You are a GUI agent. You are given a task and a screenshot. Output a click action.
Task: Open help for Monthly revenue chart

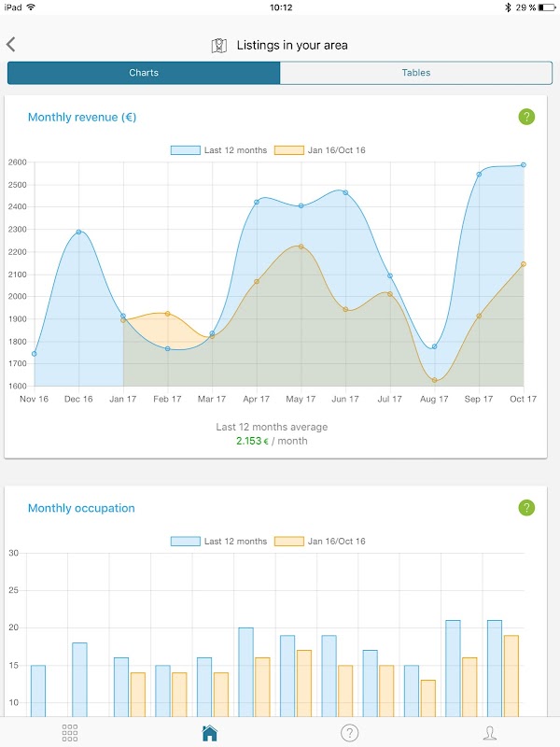tap(526, 117)
